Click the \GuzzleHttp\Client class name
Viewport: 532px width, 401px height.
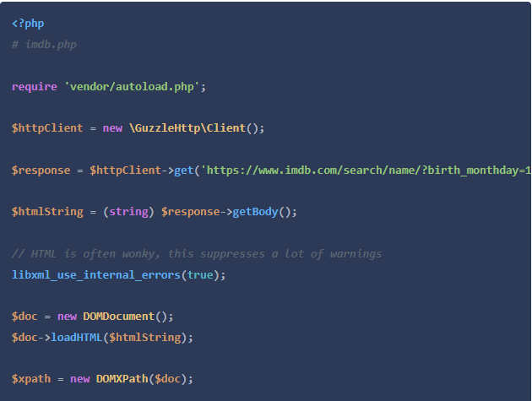pos(187,128)
